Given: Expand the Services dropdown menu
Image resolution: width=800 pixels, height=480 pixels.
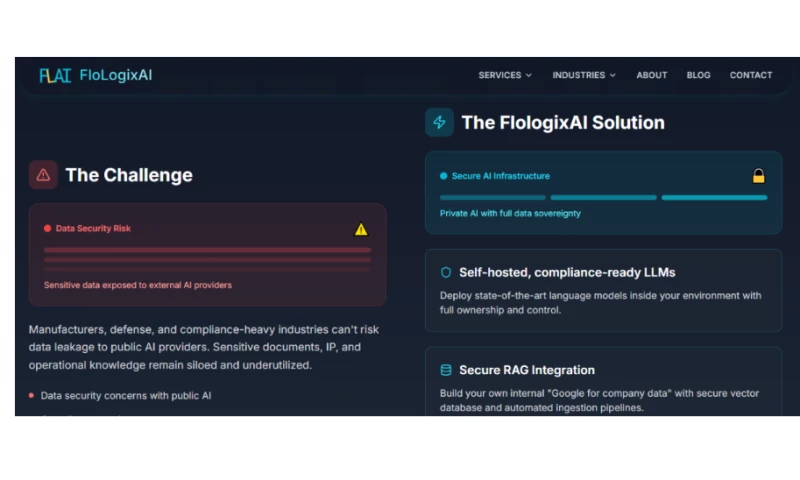Looking at the screenshot, I should (505, 75).
